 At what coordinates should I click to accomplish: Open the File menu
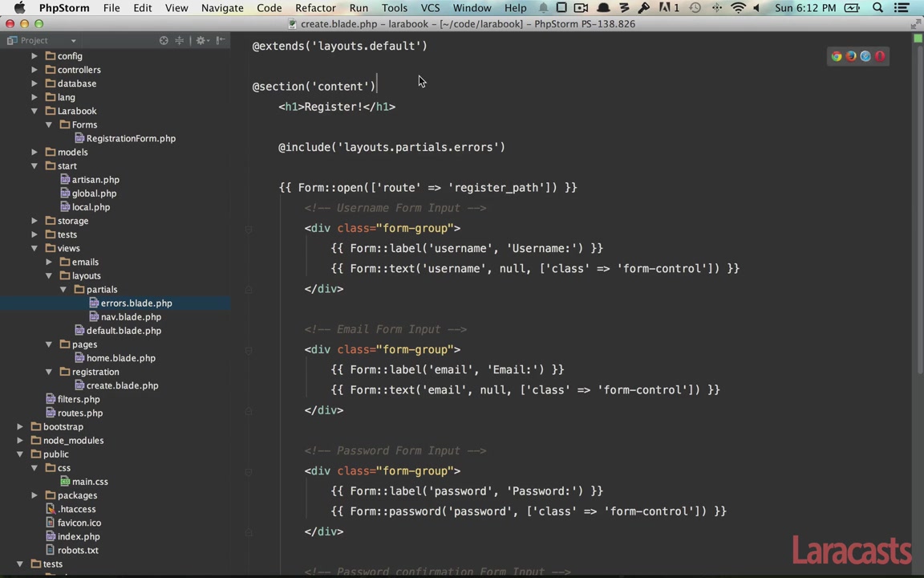[x=111, y=8]
